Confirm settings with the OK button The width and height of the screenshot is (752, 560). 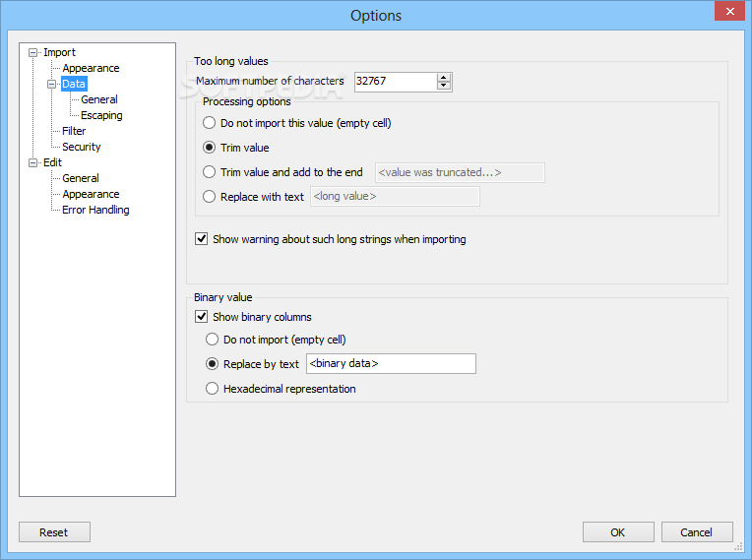(618, 532)
